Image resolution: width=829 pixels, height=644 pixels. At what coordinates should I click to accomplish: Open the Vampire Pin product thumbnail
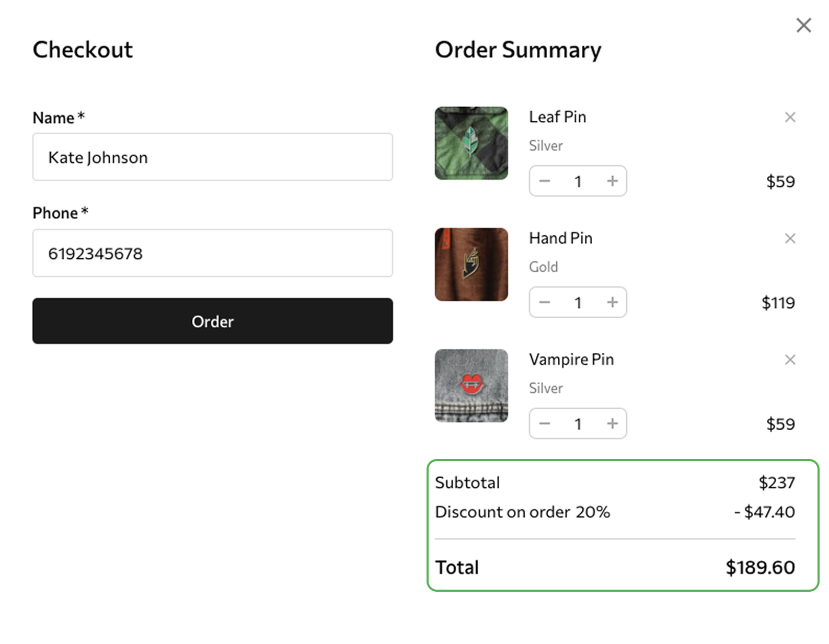click(x=471, y=386)
